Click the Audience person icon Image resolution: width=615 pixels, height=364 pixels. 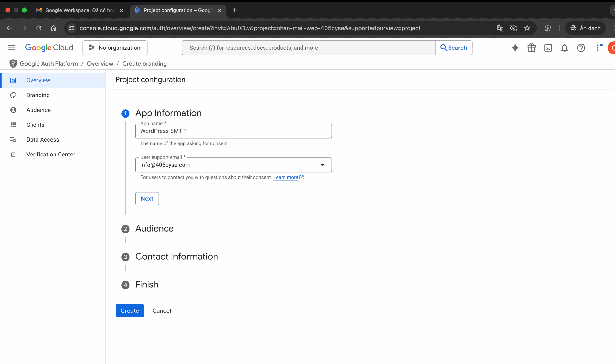(13, 110)
